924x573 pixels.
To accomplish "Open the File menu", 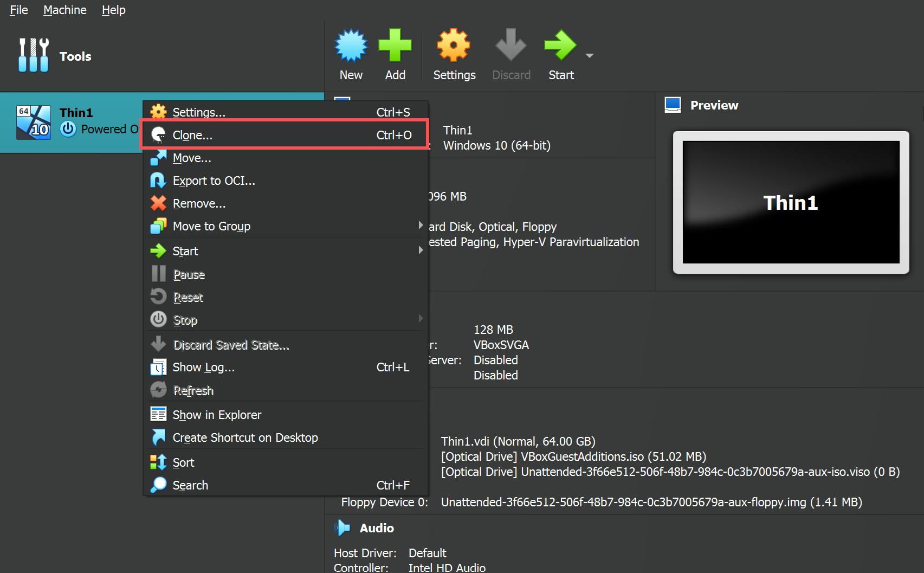I will click(x=19, y=10).
